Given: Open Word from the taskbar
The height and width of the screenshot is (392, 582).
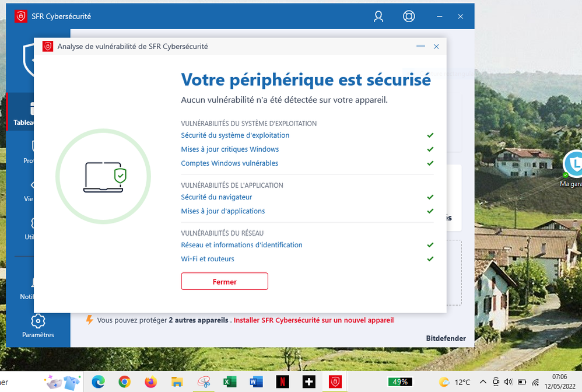Looking at the screenshot, I should [256, 382].
